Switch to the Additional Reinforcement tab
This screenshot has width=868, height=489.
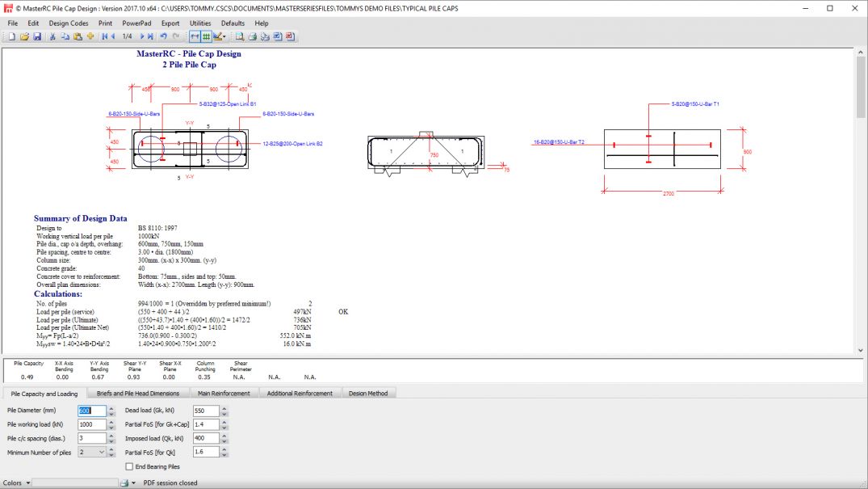tap(300, 394)
